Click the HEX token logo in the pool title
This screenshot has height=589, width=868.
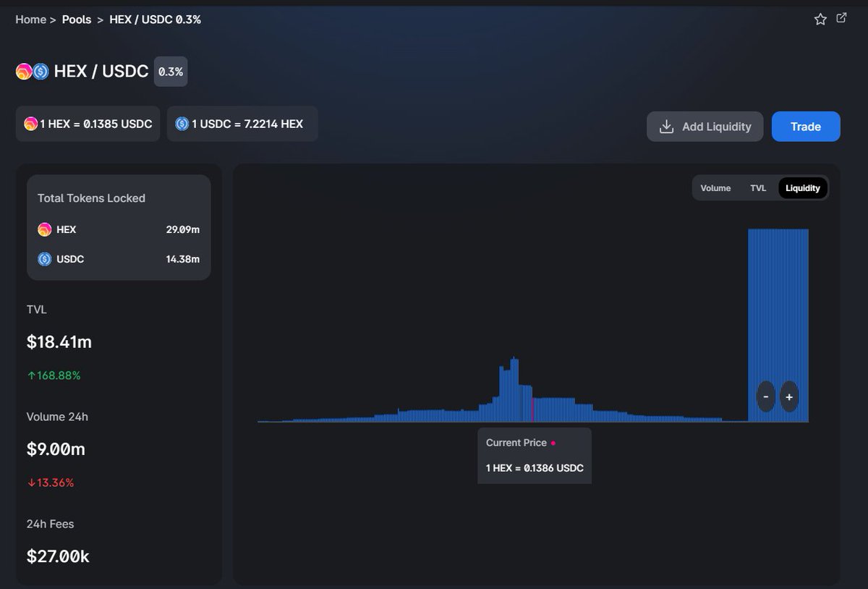(x=24, y=72)
